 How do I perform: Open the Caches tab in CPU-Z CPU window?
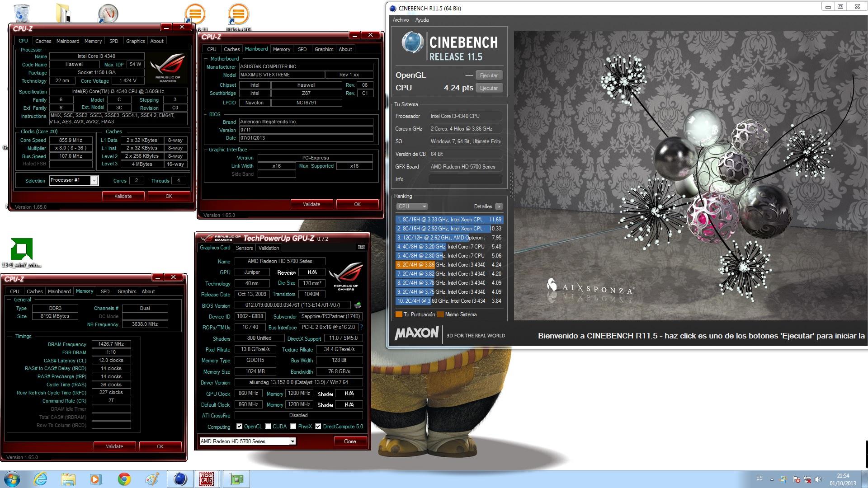tap(43, 41)
